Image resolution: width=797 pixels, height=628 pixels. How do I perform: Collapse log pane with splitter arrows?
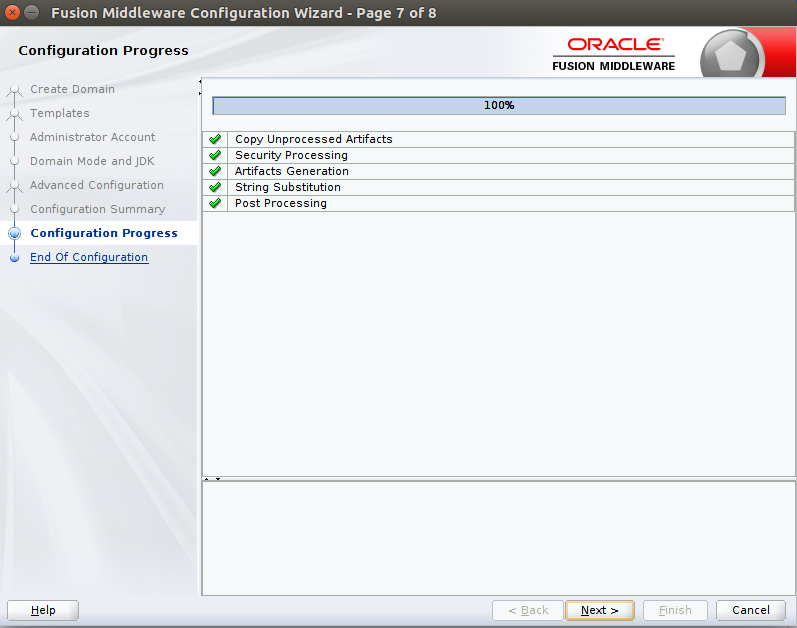coord(218,479)
